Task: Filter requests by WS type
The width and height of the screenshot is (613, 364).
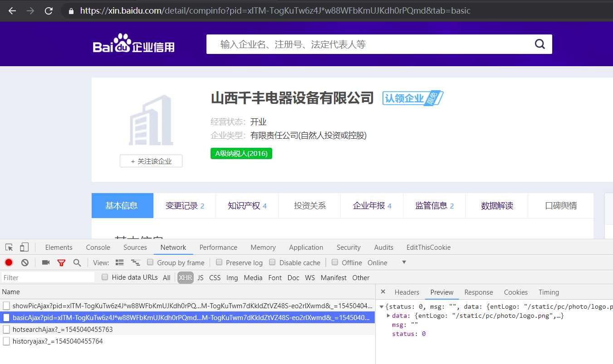Action: 310,277
